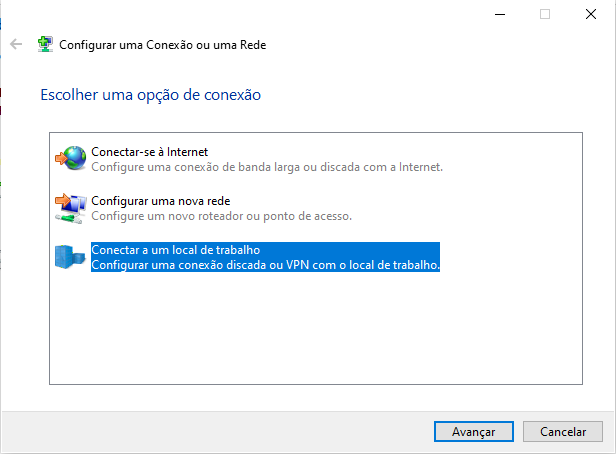
Task: Minimize the wizard window
Action: 500,15
